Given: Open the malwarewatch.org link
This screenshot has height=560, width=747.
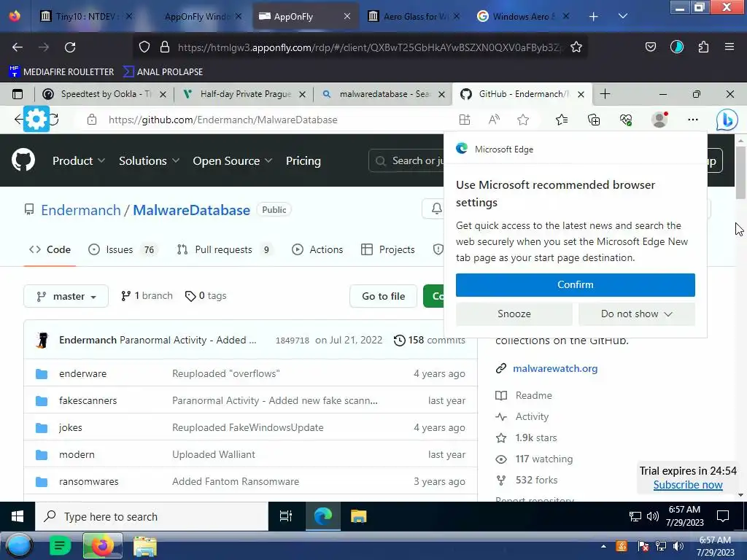Looking at the screenshot, I should coord(555,368).
